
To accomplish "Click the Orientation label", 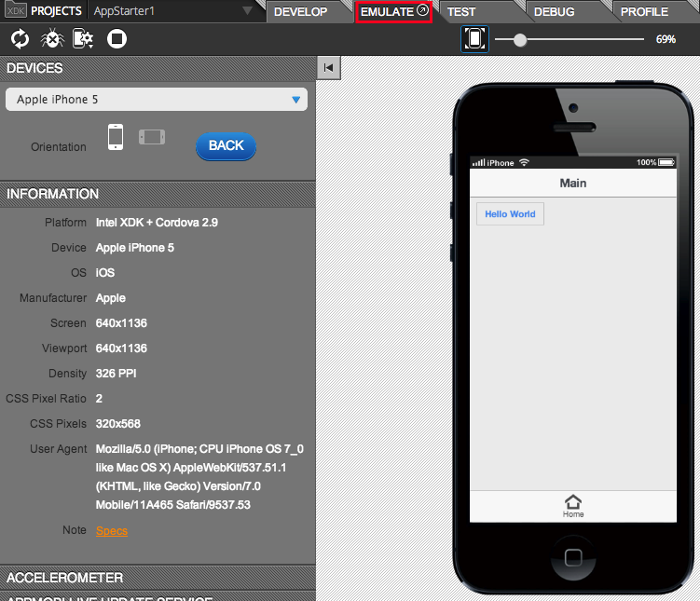I will [59, 147].
